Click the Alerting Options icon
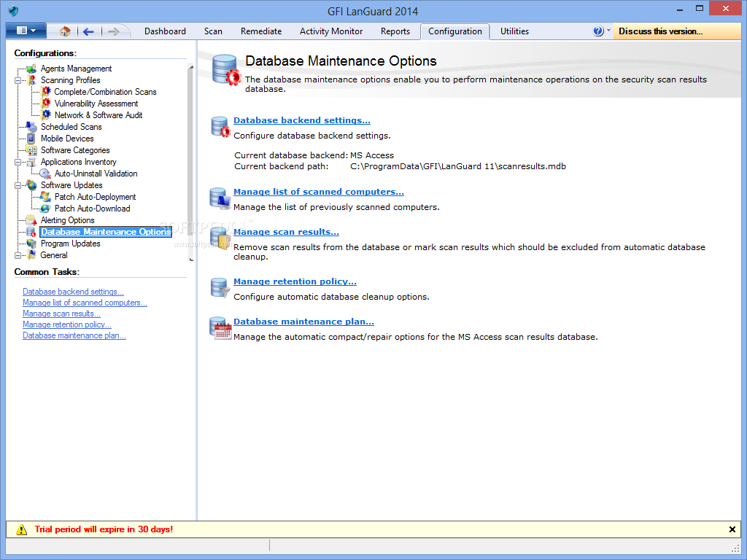 click(x=31, y=220)
